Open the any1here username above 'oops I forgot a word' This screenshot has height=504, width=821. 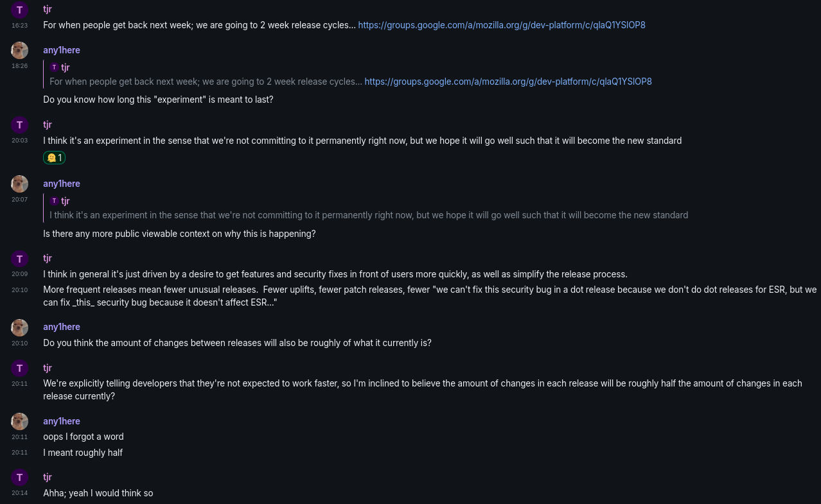tap(62, 421)
